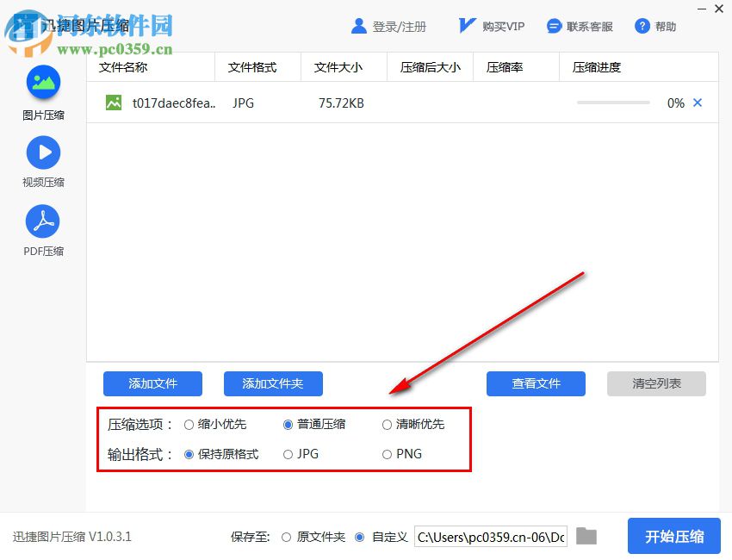Click the 帮助 question mark icon
The height and width of the screenshot is (560, 732).
click(643, 26)
